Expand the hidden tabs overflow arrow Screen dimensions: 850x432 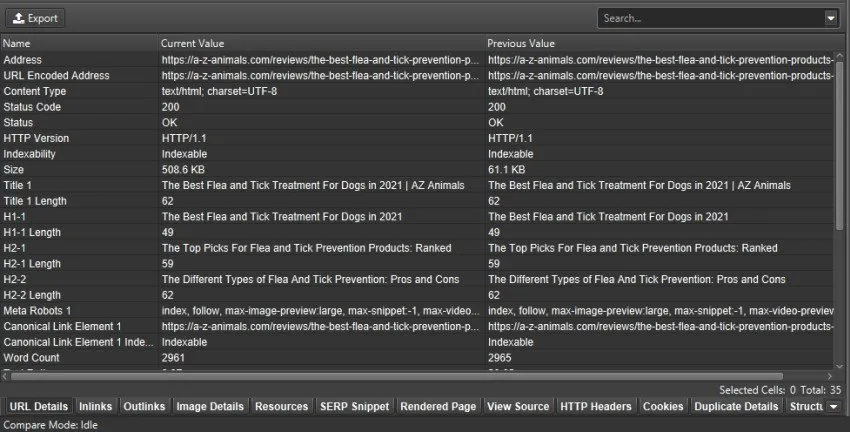click(x=833, y=407)
